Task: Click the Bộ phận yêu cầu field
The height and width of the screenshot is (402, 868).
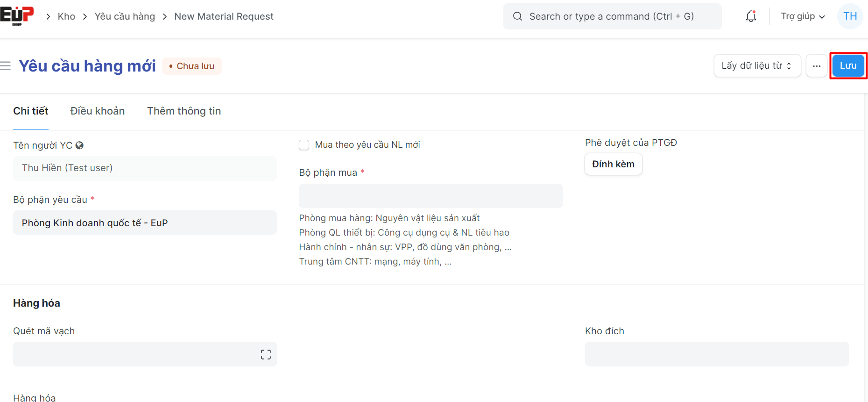Action: pyautogui.click(x=145, y=223)
